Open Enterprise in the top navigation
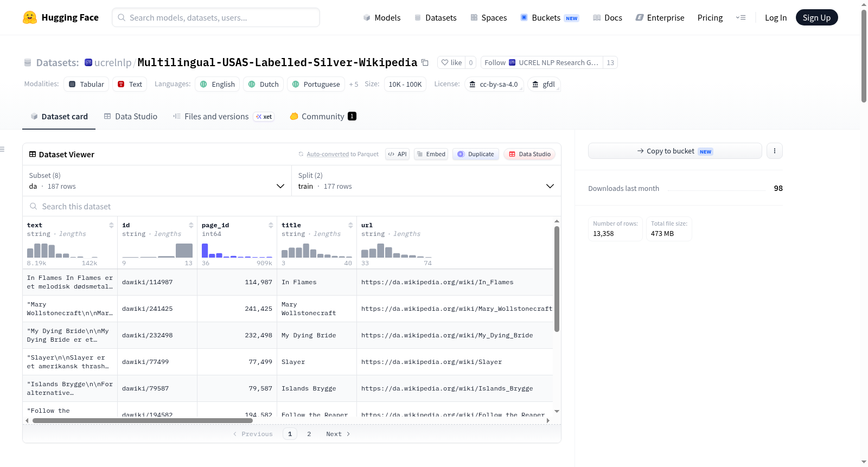 click(660, 18)
